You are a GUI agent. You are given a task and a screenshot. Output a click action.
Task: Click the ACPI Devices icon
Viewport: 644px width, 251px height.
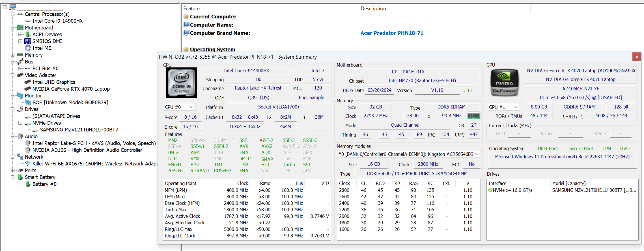(x=28, y=35)
